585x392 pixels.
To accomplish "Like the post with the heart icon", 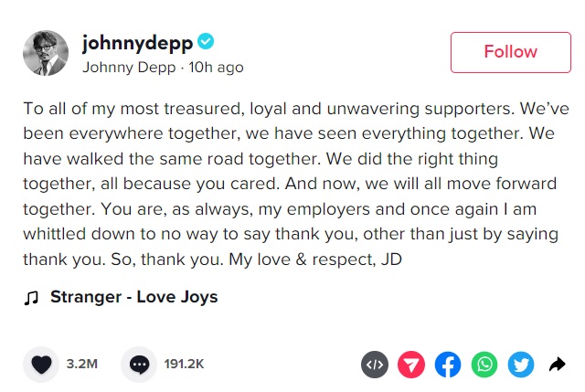I will [41, 365].
